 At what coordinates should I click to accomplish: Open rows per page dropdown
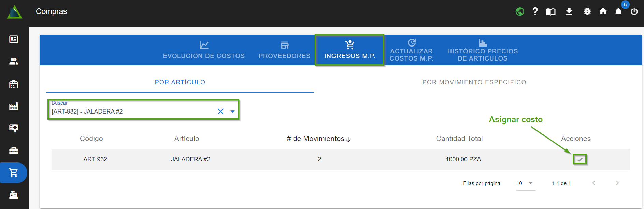click(x=525, y=183)
